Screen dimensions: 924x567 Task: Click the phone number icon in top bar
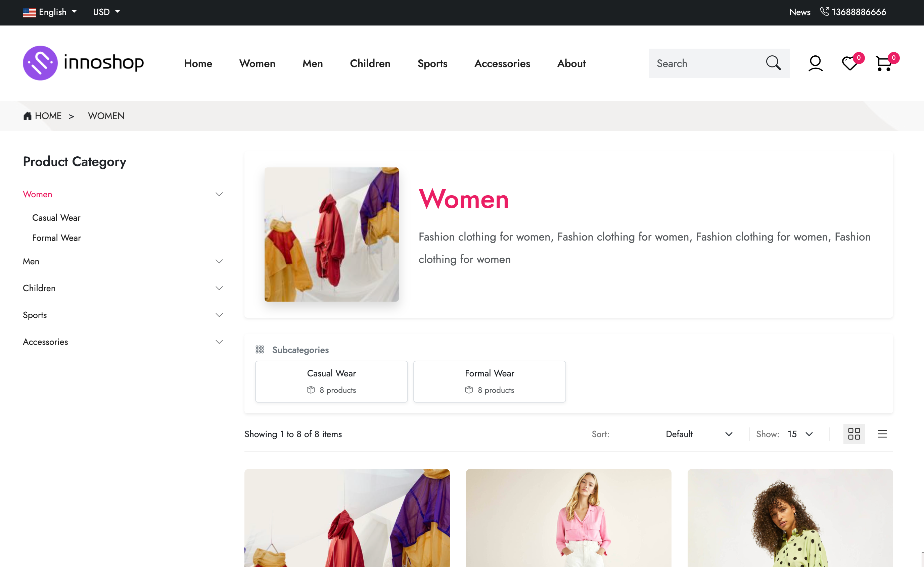pyautogui.click(x=824, y=12)
